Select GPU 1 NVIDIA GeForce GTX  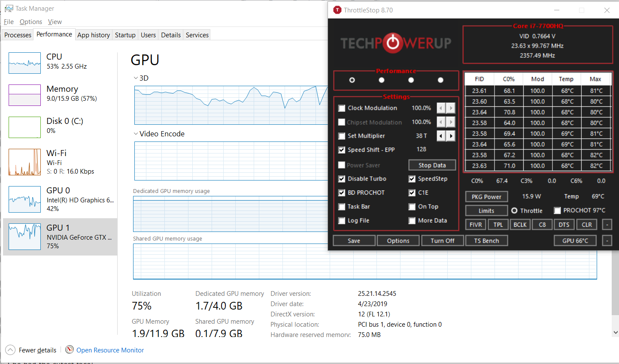(60, 237)
